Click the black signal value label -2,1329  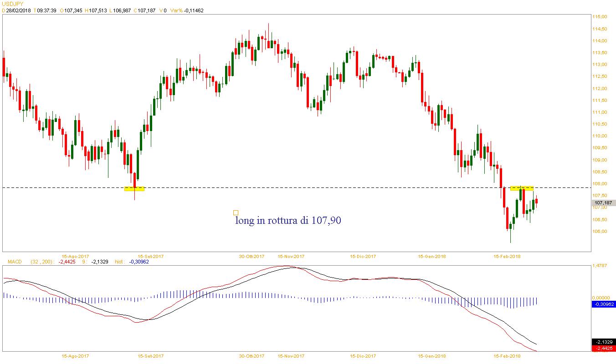[603, 342]
